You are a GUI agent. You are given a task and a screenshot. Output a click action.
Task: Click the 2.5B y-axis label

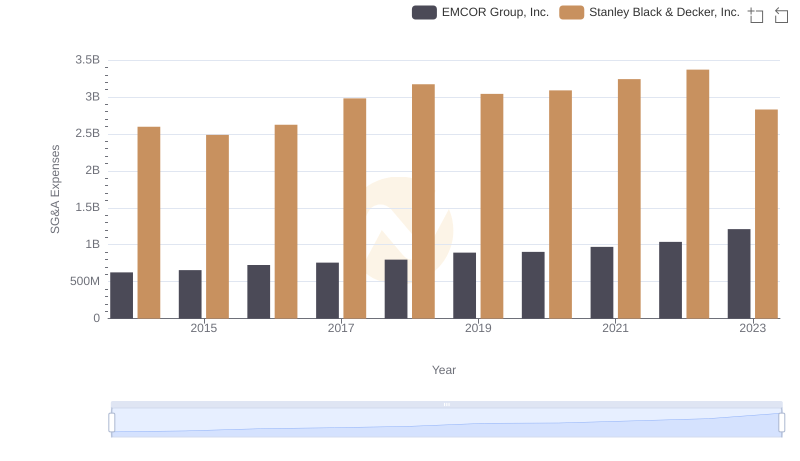88,134
